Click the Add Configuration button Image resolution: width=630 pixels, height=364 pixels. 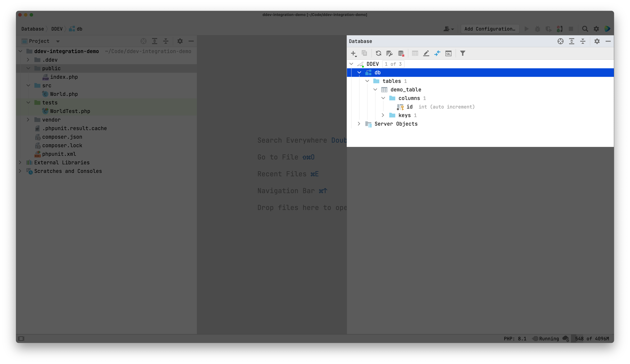pyautogui.click(x=490, y=29)
